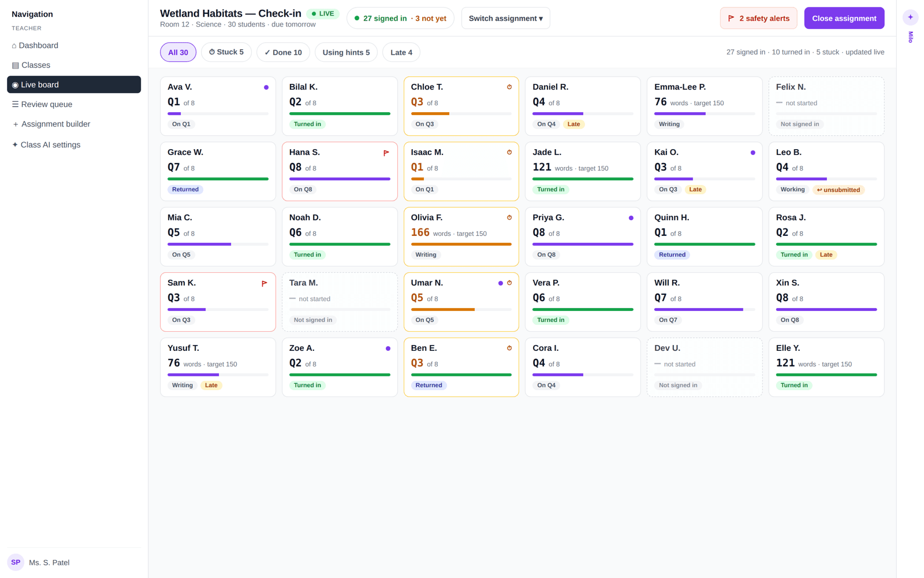The height and width of the screenshot is (578, 924).
Task: Click the Live board circle icon
Action: 15,85
